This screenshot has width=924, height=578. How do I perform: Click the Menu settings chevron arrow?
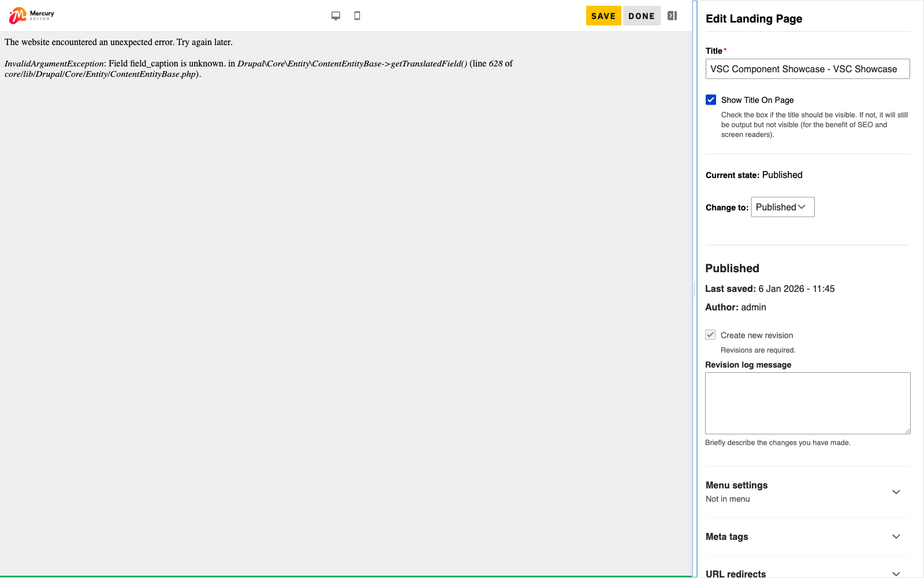click(x=896, y=492)
